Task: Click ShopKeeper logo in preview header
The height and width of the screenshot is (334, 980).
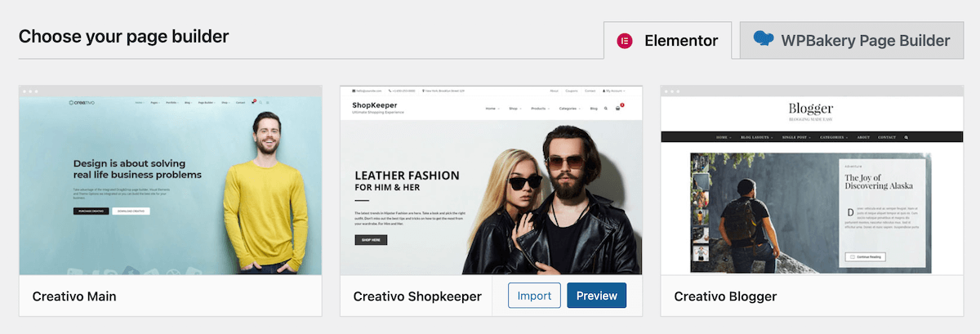Action: tap(373, 108)
